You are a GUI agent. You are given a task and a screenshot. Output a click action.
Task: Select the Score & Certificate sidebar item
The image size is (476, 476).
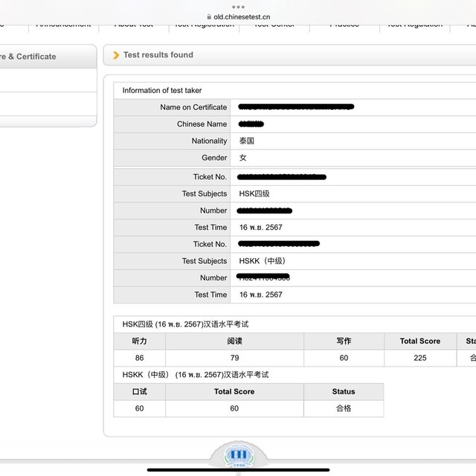pyautogui.click(x=30, y=57)
